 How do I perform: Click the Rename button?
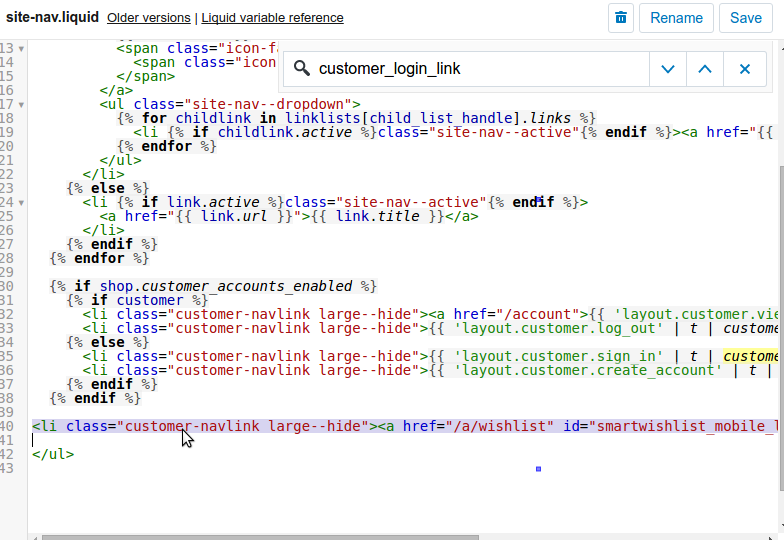(x=676, y=18)
